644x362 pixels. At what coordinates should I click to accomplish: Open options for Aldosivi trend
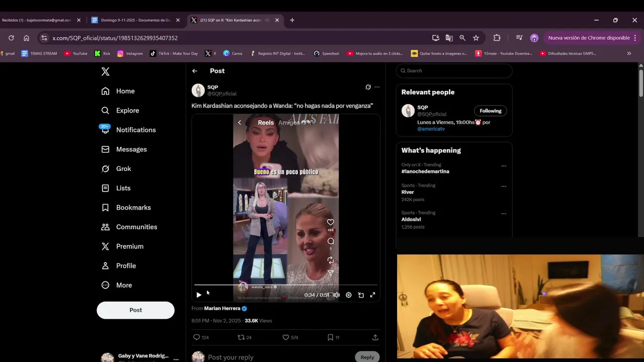point(504,214)
